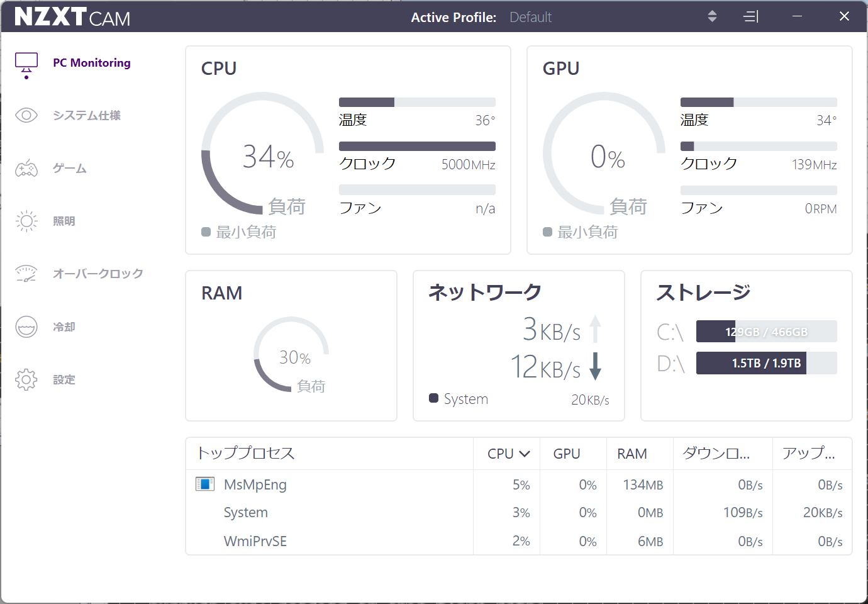The width and height of the screenshot is (868, 604).
Task: Click the PC Monitoring monitor icon
Action: coord(26,64)
